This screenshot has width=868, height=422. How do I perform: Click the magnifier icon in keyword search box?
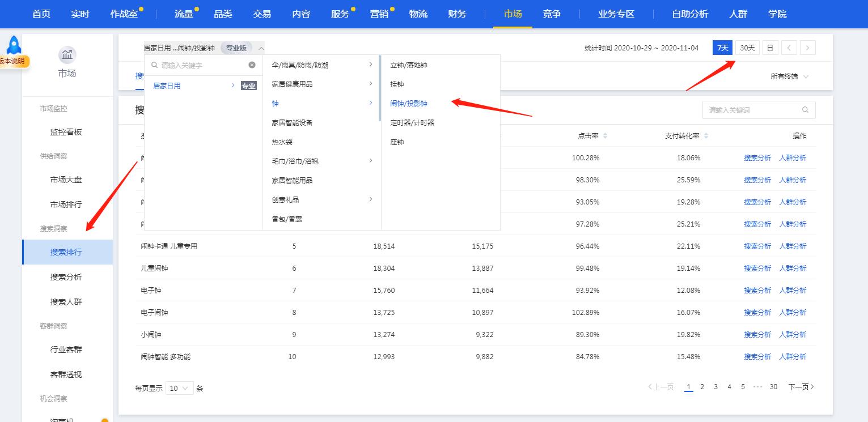[x=805, y=110]
